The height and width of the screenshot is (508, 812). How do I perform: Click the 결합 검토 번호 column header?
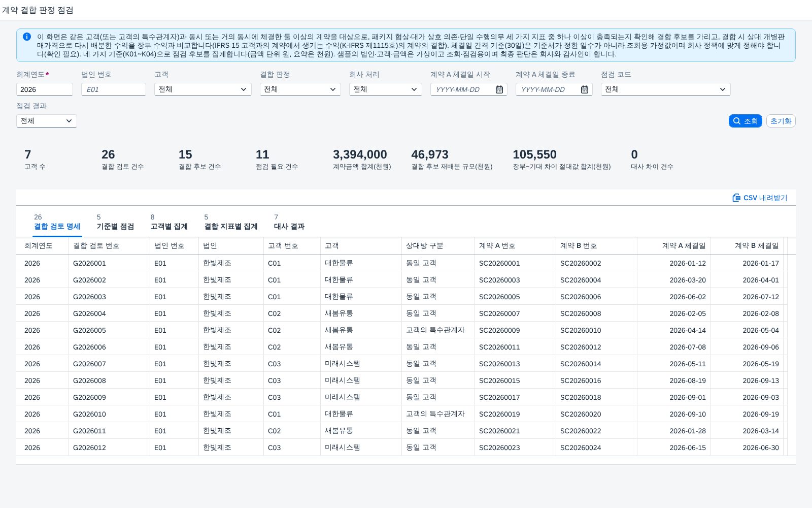coord(109,246)
